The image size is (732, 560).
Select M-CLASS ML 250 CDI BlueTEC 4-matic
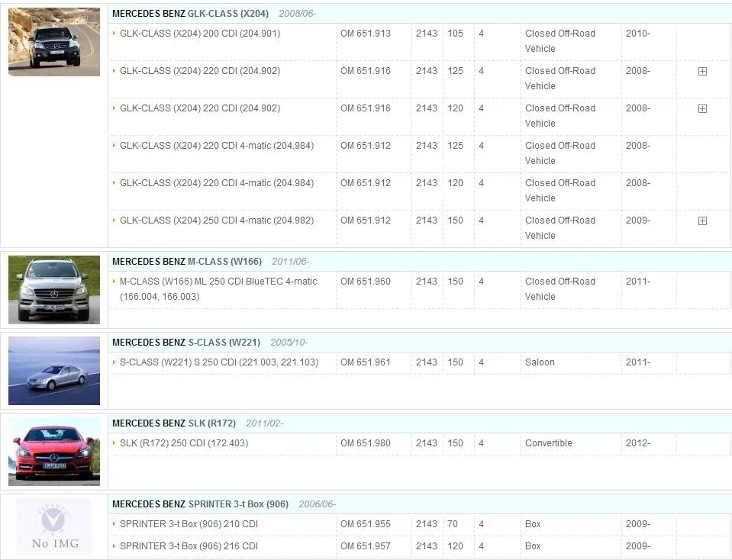218,288
